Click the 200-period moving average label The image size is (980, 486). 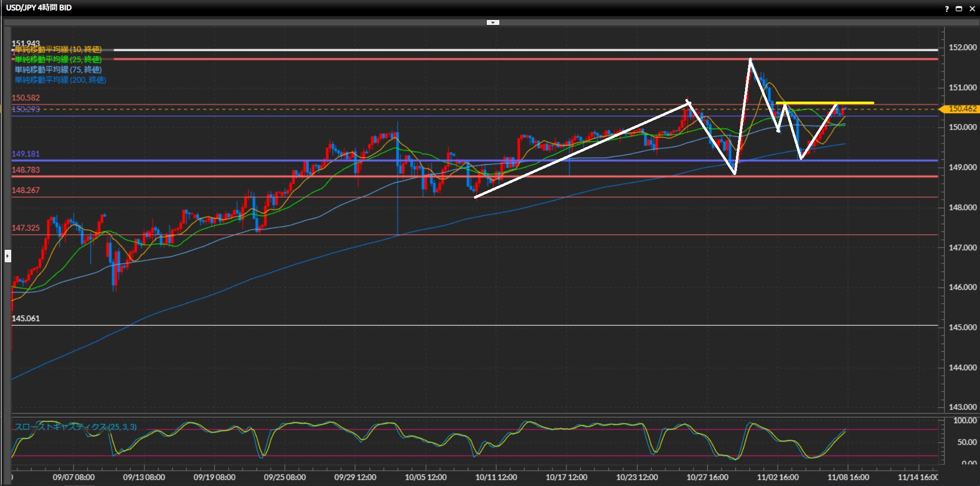tap(60, 80)
